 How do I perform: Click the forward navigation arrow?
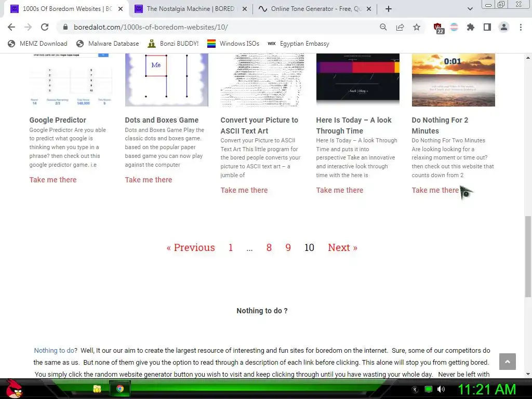pos(28,27)
